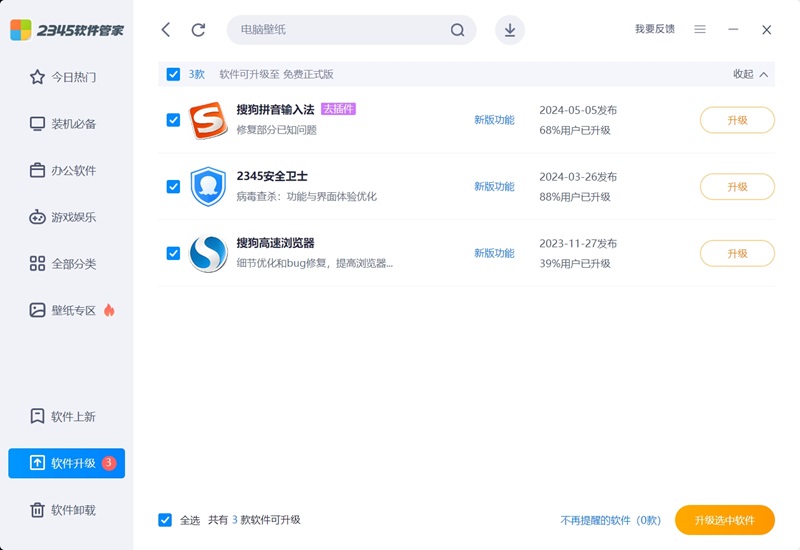
Task: Uncheck the 搜狗高速浏览器 checkbox
Action: coord(173,253)
